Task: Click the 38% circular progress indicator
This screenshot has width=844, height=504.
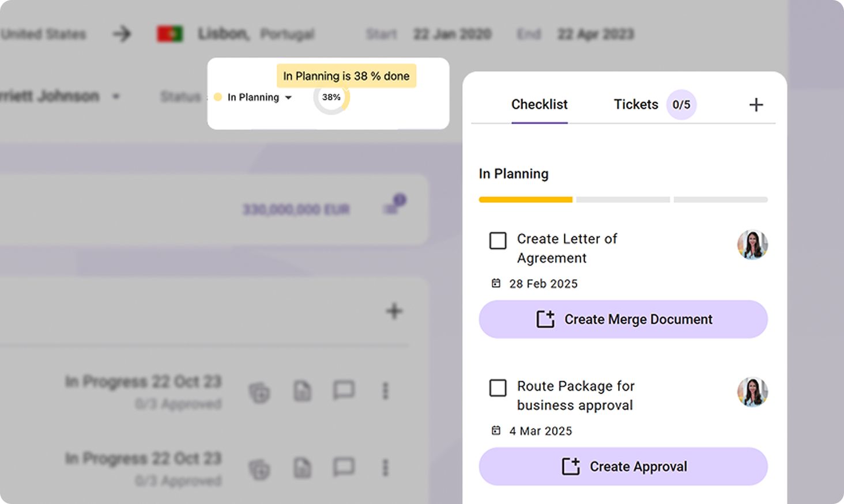Action: 331,97
